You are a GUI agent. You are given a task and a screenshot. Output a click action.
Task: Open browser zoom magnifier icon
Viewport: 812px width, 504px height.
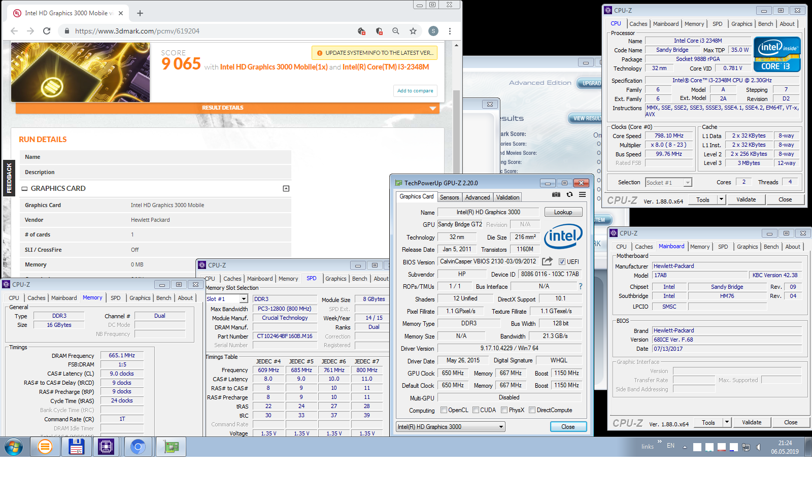(396, 31)
